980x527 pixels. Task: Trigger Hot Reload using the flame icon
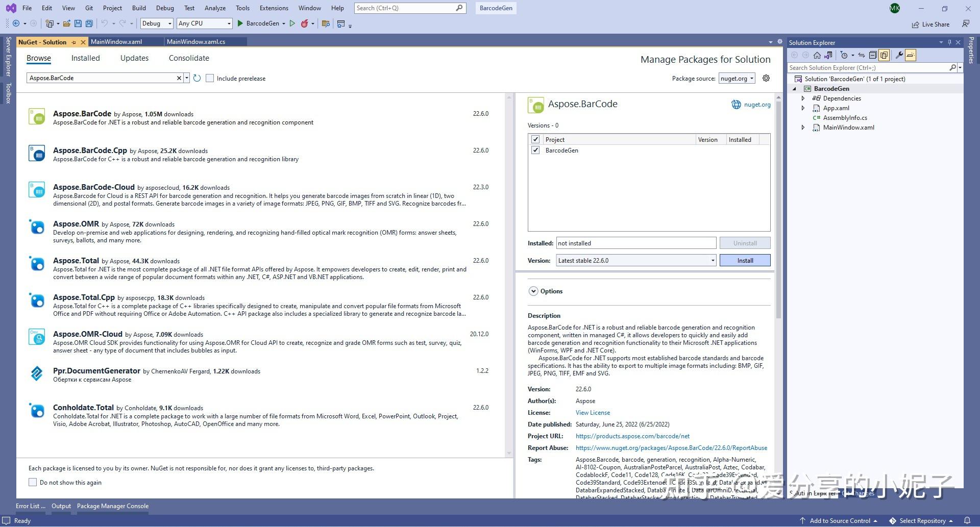(305, 23)
